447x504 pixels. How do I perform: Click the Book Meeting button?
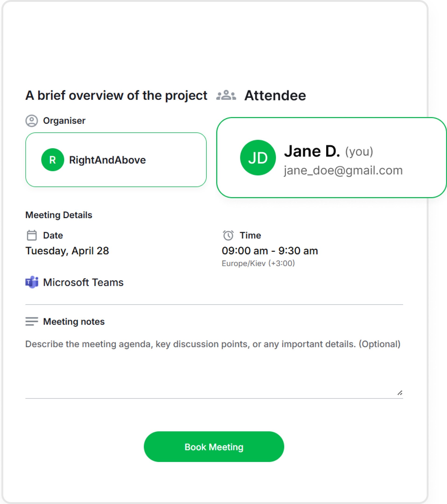(214, 447)
